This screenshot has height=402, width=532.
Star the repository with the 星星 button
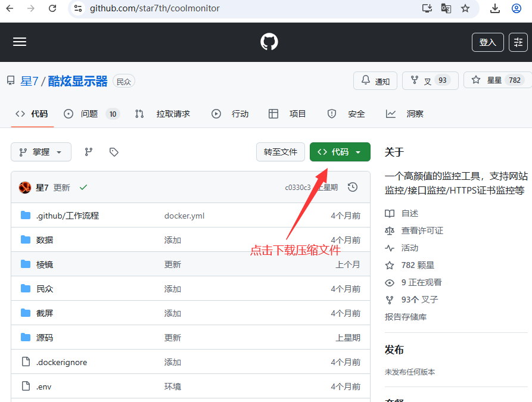click(497, 80)
